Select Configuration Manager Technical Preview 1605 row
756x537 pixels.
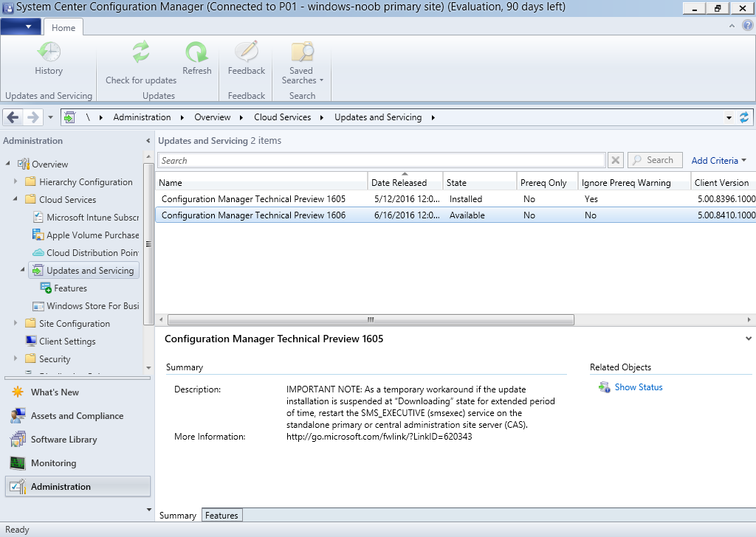click(455, 199)
